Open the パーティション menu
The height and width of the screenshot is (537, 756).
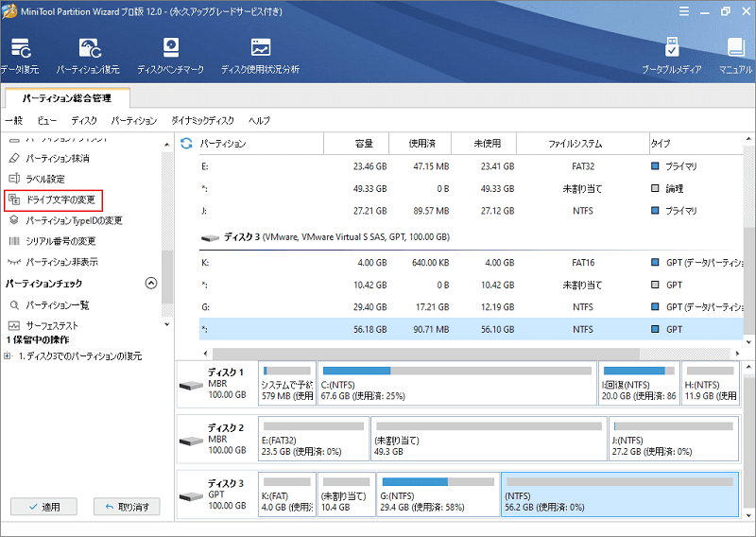pyautogui.click(x=134, y=121)
